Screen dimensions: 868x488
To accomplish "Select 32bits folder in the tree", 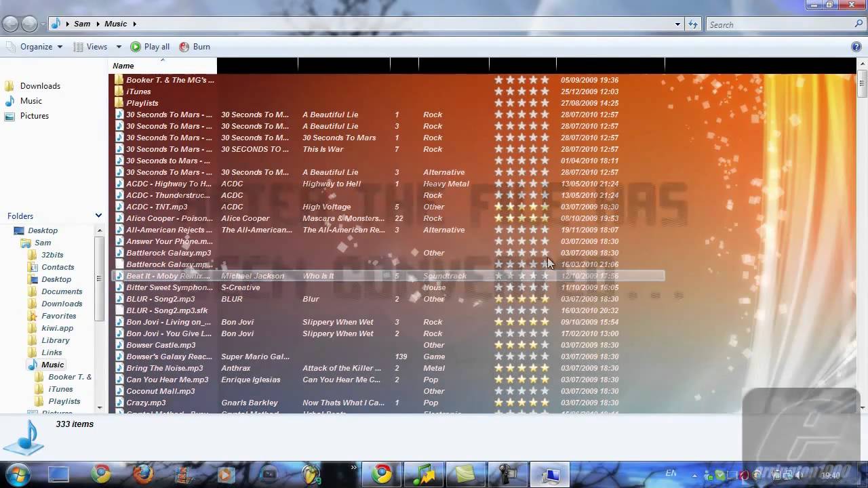I will tap(52, 255).
